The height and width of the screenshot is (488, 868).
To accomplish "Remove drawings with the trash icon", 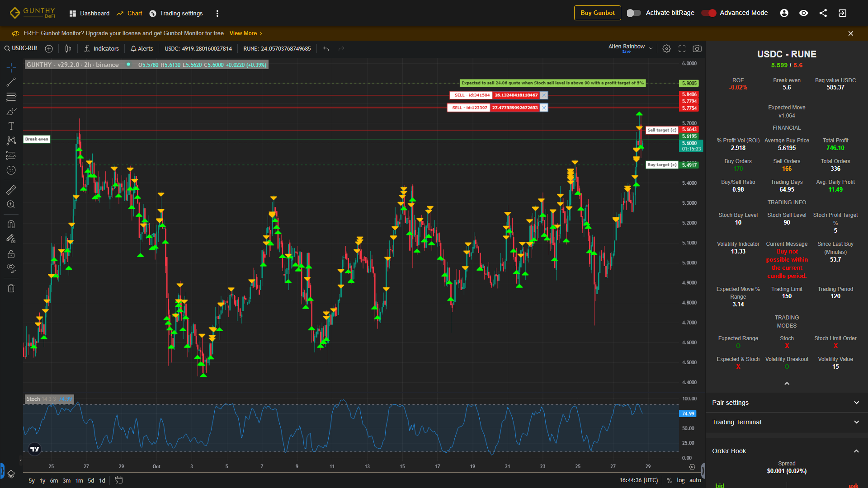I will coord(11,288).
